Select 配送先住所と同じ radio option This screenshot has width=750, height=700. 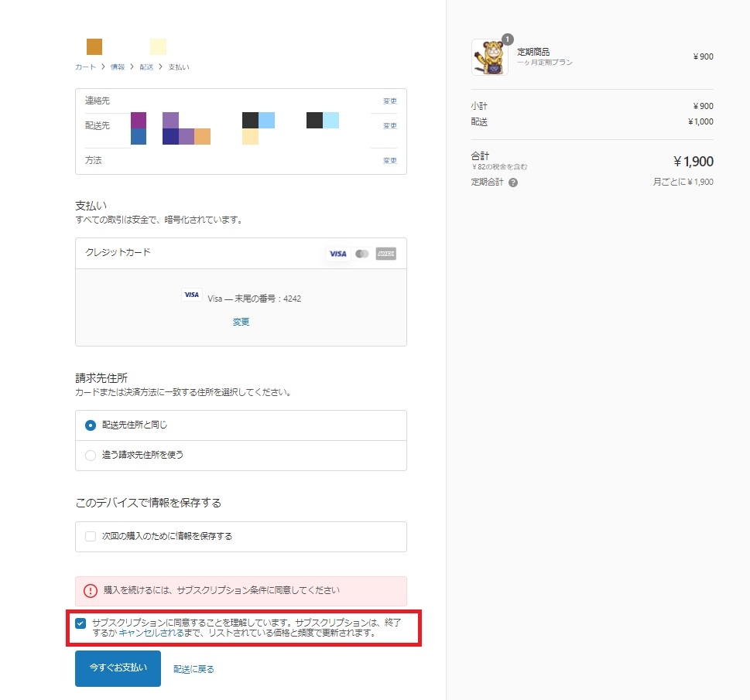91,425
